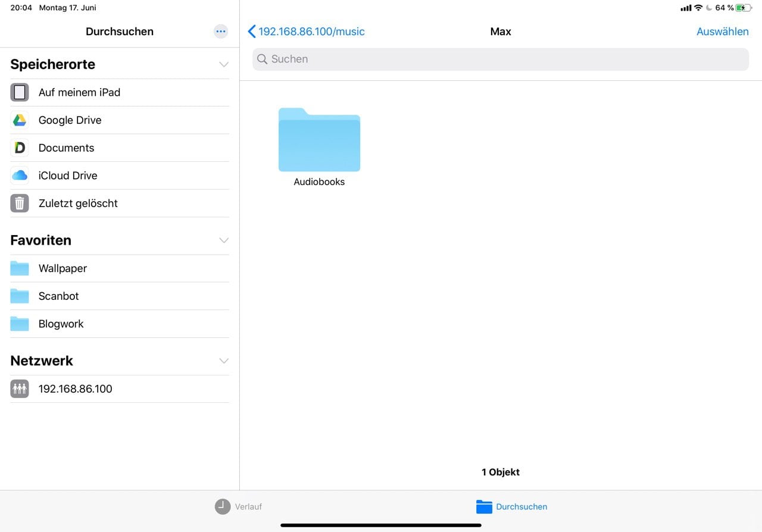Collapse the Favoriten section

pos(224,240)
